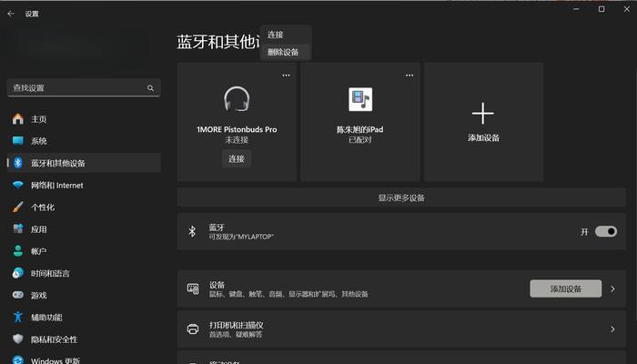Screen dimensions: 637x364
Task: Open more options for 陈朱旭的iPad
Action: click(409, 76)
